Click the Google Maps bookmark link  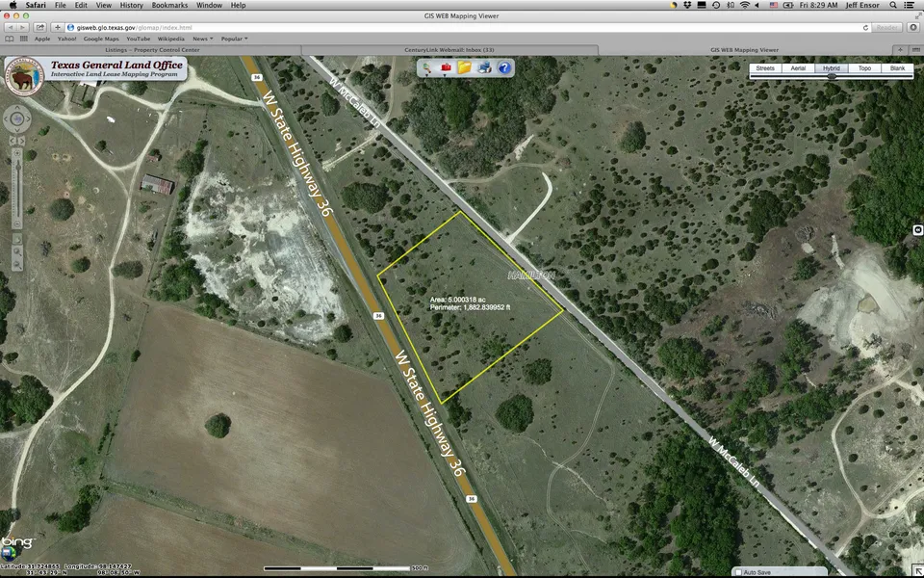[99, 39]
